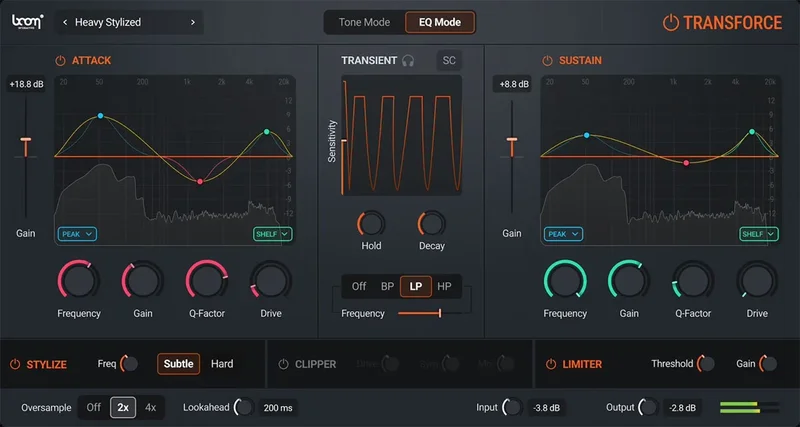Click the Clipper Mix knob
This screenshot has width=800, height=427.
[x=506, y=364]
